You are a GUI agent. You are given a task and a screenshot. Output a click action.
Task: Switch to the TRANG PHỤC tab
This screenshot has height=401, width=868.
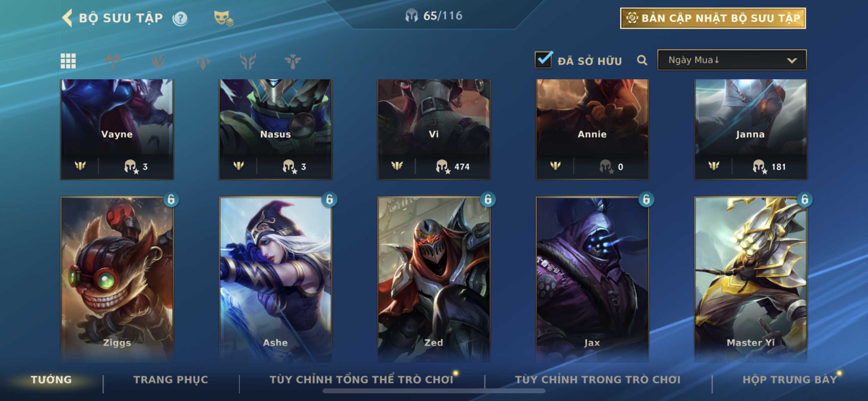pos(171,379)
